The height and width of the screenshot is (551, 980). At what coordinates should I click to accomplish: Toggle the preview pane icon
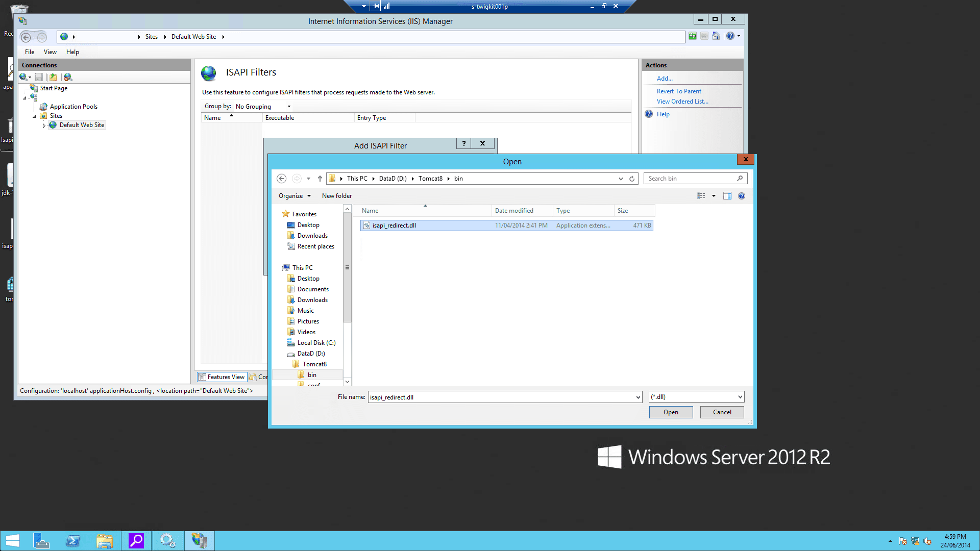click(727, 196)
